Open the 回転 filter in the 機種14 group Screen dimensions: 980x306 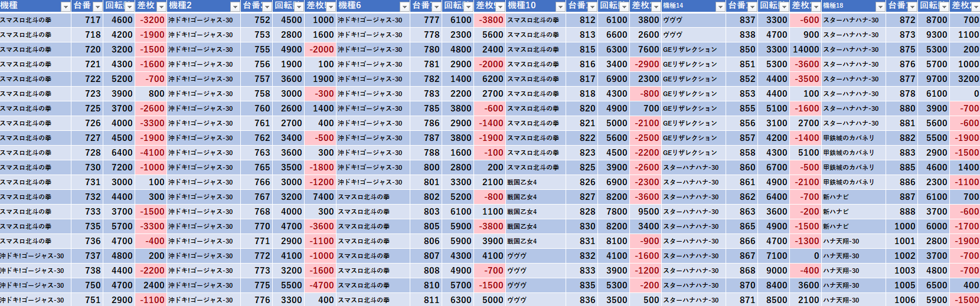point(784,6)
